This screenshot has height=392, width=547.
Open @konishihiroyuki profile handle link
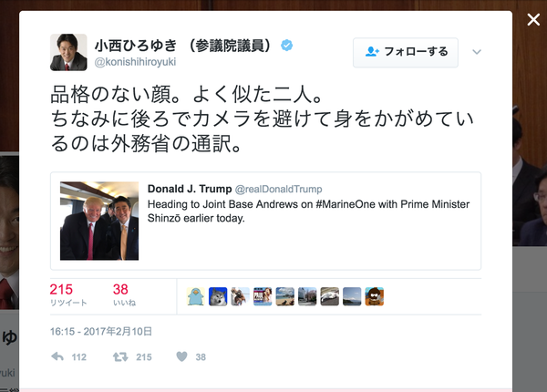point(135,62)
